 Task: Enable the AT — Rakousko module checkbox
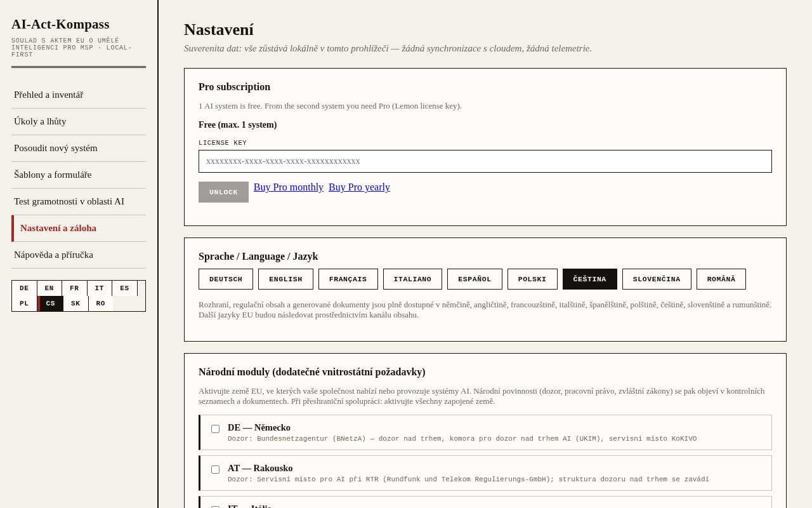[x=216, y=470]
